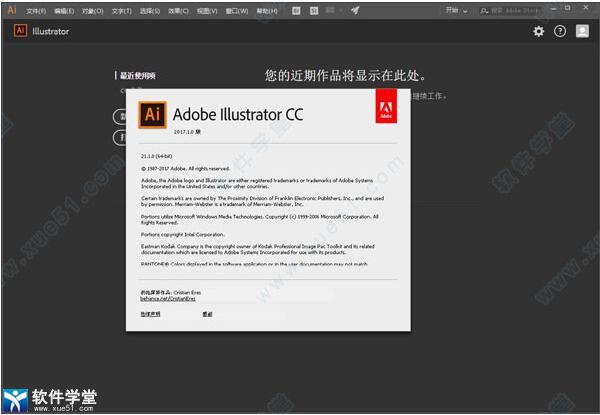Open the 鸣谢 credits link
The width and height of the screenshot is (600, 415).
(x=207, y=314)
